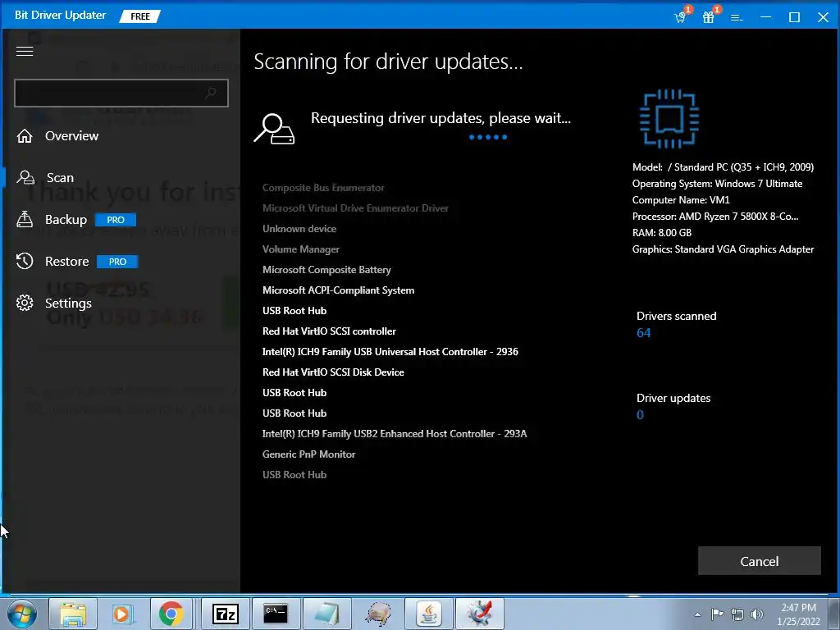Screen dimensions: 840x630
Task: Select Red Hat VirtIO SCSI controller
Action: pyautogui.click(x=329, y=331)
